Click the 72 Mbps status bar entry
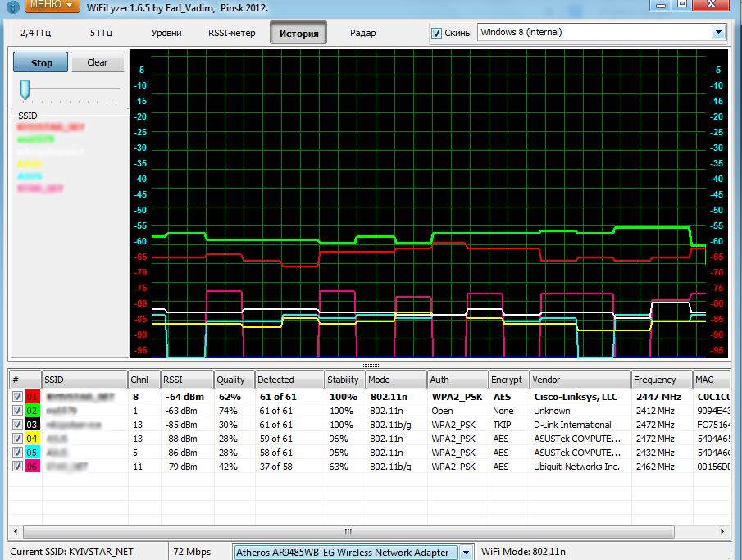Screen dimensions: 742x560 [x=192, y=552]
